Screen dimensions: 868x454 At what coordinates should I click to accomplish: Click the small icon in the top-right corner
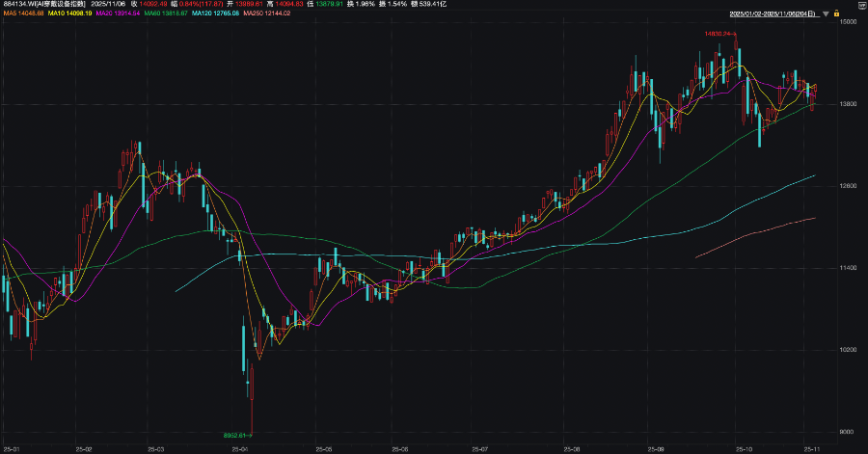click(x=861, y=5)
